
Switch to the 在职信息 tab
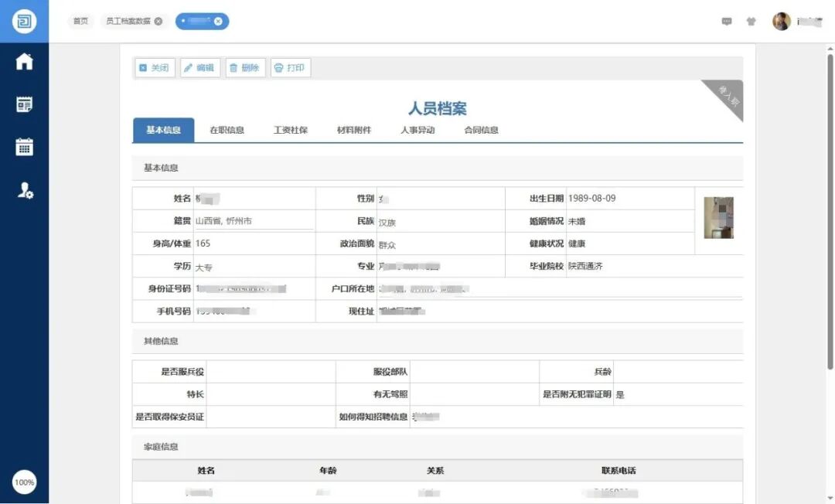click(x=227, y=130)
